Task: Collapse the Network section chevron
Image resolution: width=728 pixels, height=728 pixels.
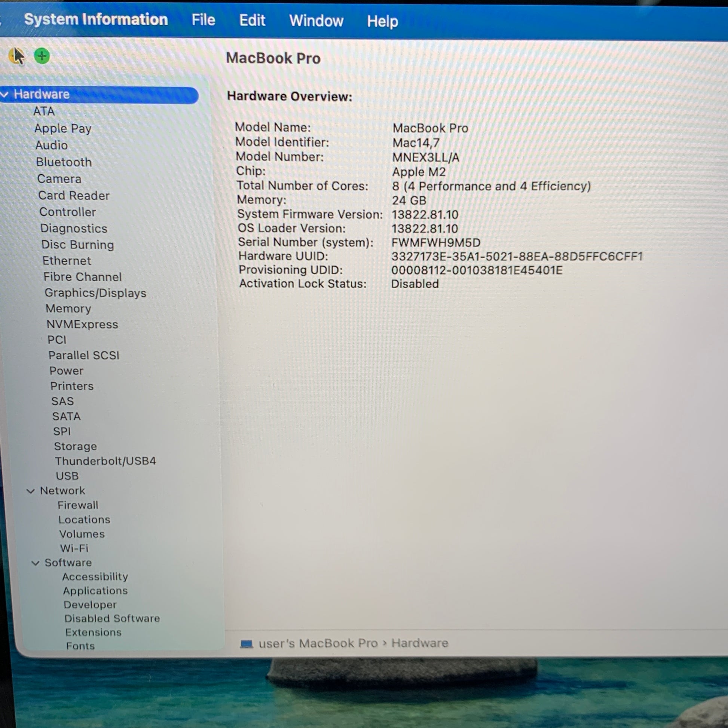Action: point(31,491)
